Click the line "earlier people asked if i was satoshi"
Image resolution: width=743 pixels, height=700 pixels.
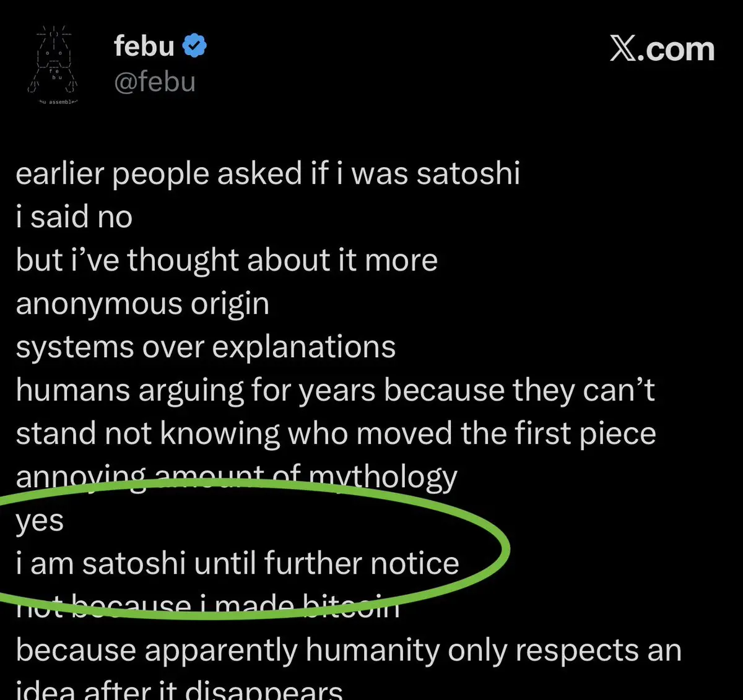coord(267,173)
